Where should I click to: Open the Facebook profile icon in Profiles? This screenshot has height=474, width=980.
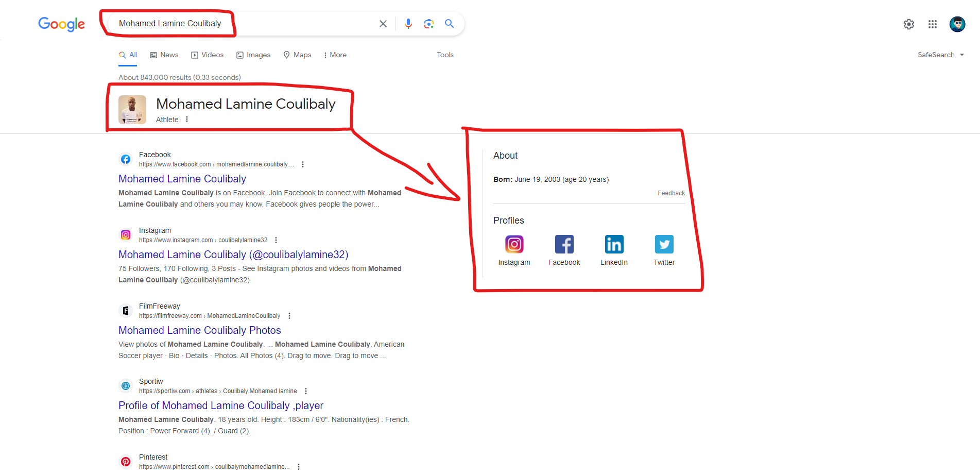pos(564,244)
